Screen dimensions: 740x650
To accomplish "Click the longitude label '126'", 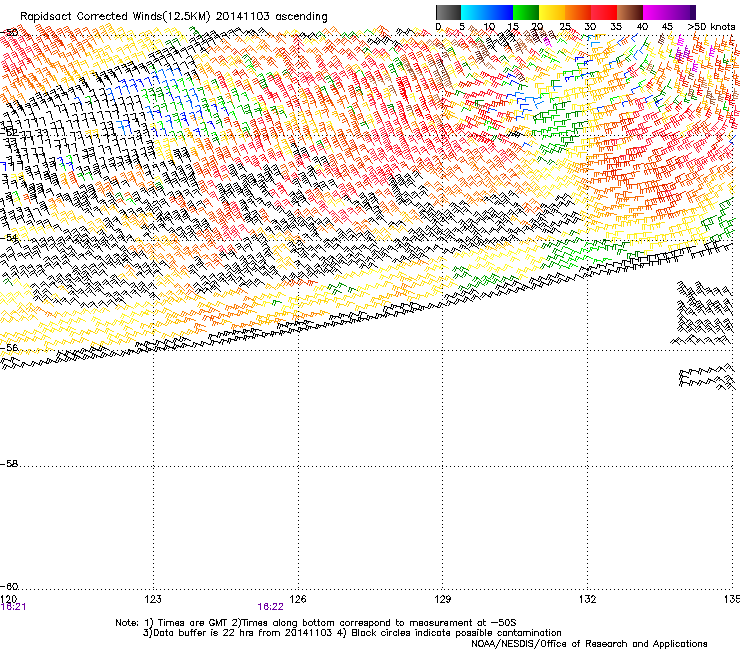I will point(298,599).
